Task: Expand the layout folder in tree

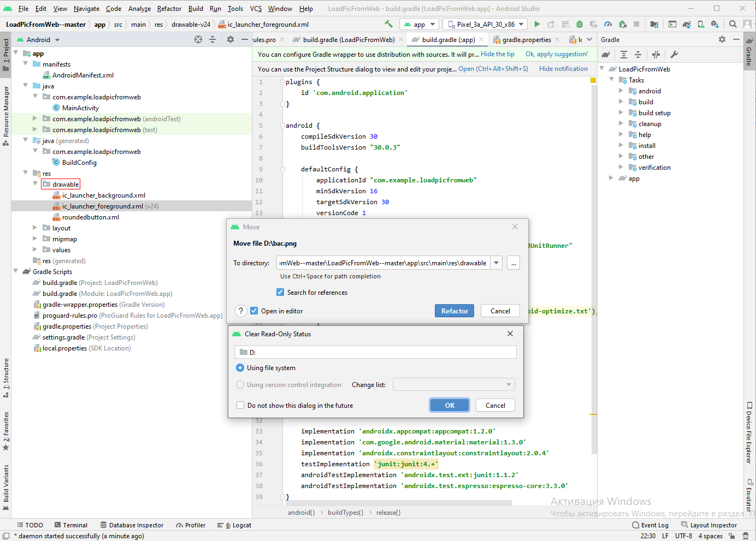Action: 35,228
